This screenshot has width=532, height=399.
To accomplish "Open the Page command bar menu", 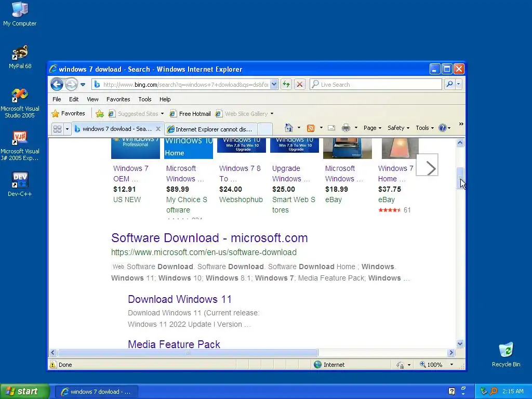I will [372, 128].
